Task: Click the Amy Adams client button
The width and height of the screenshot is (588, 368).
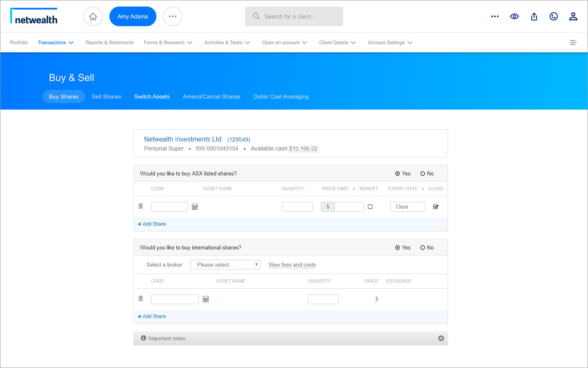Action: click(x=133, y=16)
